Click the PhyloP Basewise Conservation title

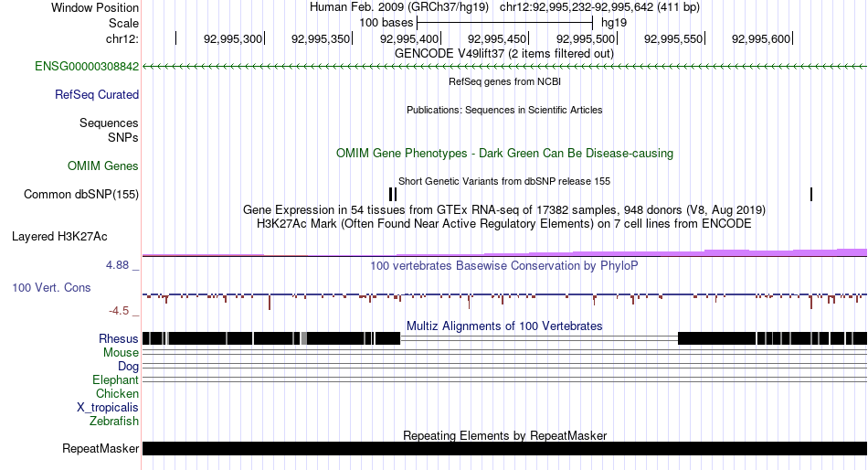point(504,265)
